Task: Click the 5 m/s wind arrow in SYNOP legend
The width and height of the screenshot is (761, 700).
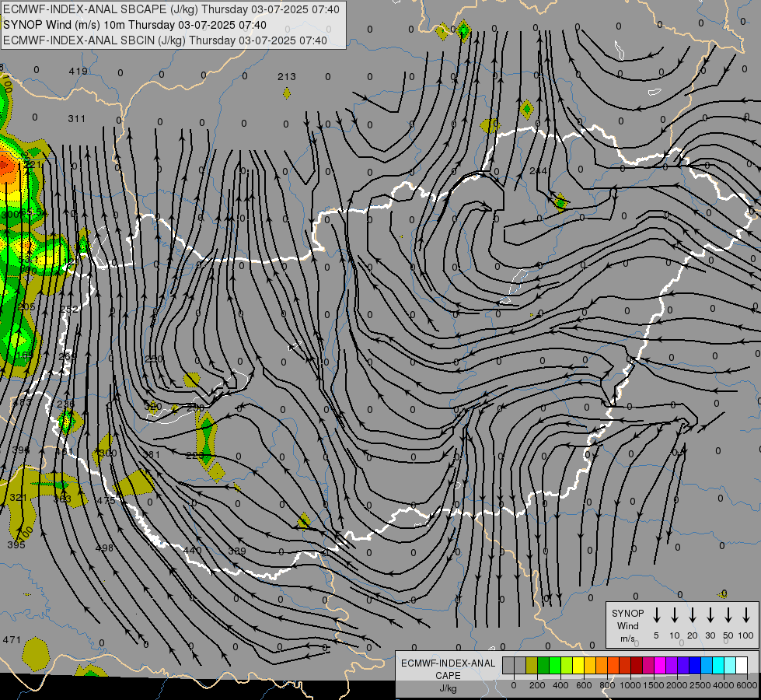Action: pyautogui.click(x=656, y=614)
